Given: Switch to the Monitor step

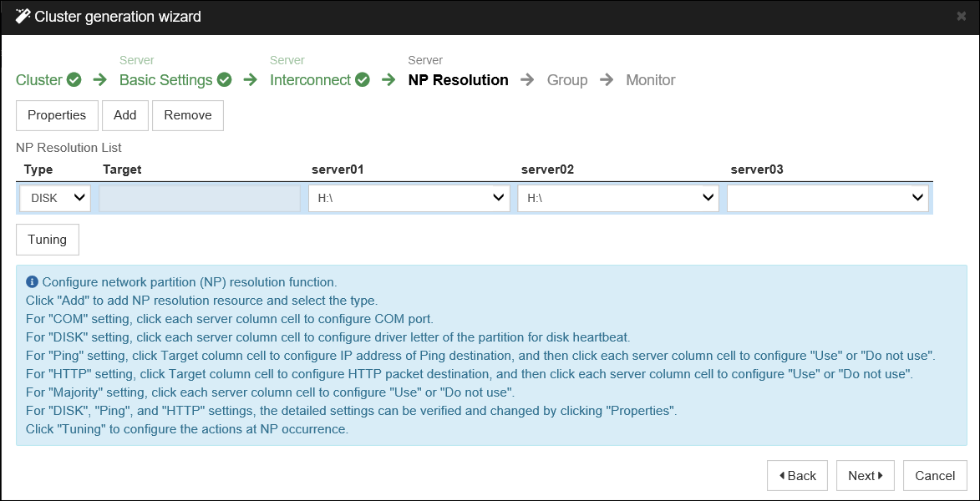Looking at the screenshot, I should click(x=650, y=80).
